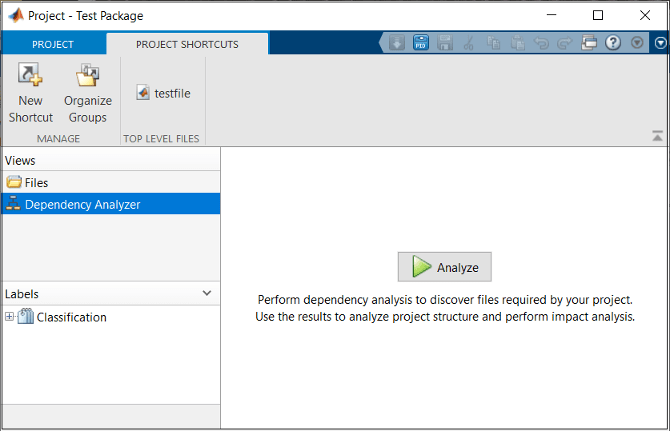
Task: Minimize the Project window
Action: (552, 15)
